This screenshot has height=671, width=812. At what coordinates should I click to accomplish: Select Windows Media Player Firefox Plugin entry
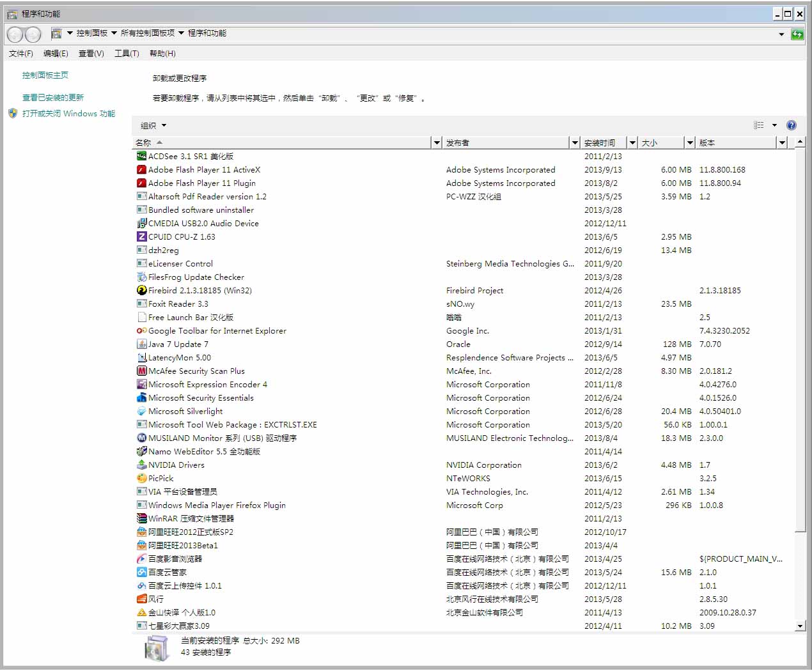pyautogui.click(x=462, y=505)
